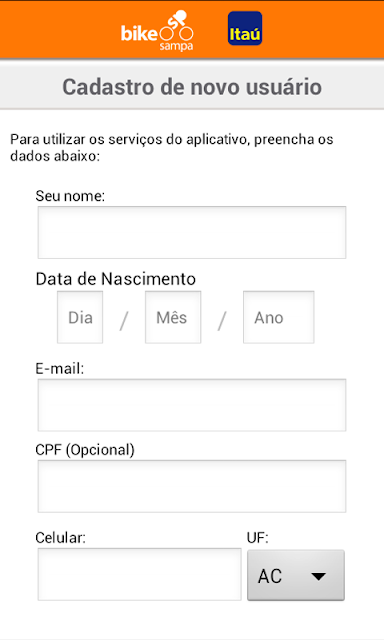Focus the Seu nome text field
The height and width of the screenshot is (640, 384).
[192, 232]
